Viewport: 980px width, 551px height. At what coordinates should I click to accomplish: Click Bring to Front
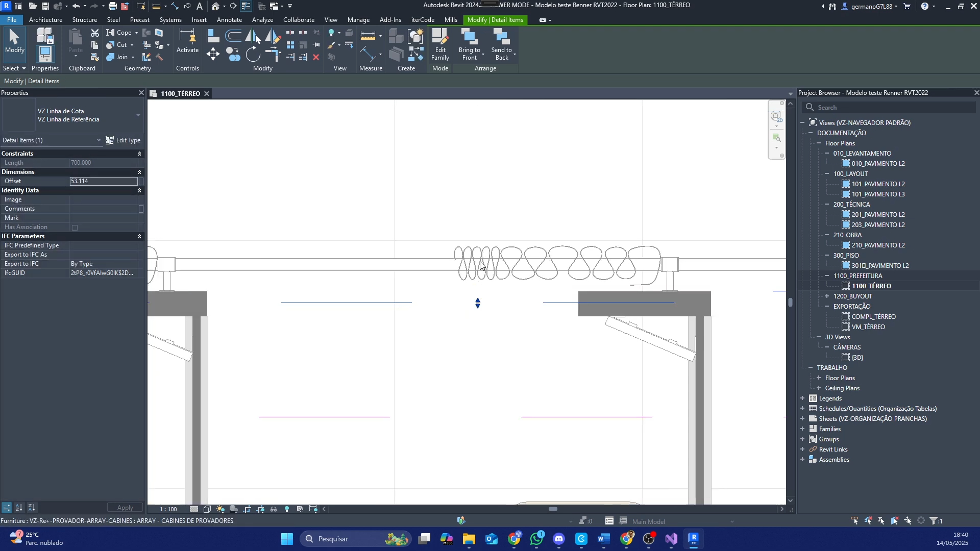click(470, 44)
